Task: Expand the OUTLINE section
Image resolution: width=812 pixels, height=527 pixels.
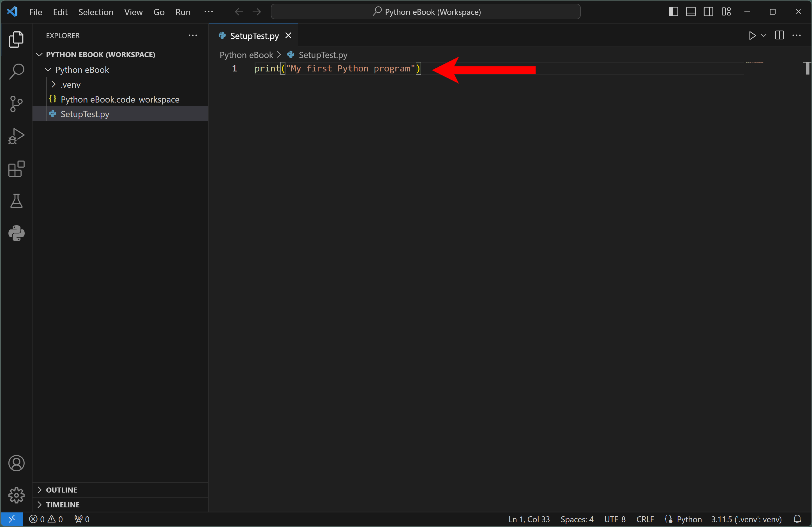Action: tap(121, 490)
